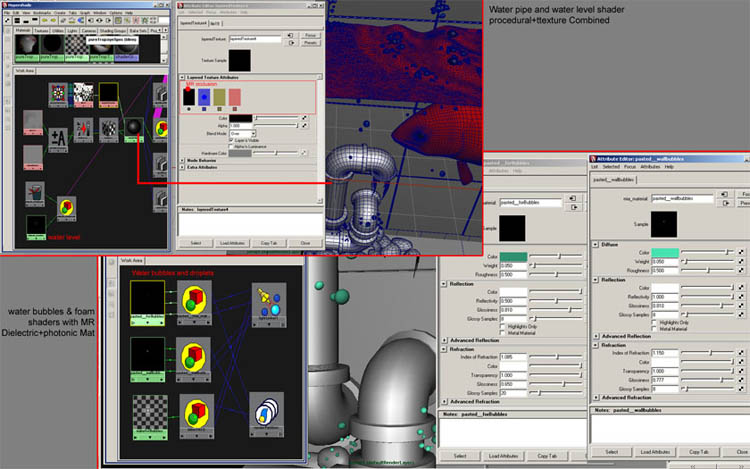Click Select button in wallbubbles editor
Screen dimensions: 750x469
[x=611, y=452]
